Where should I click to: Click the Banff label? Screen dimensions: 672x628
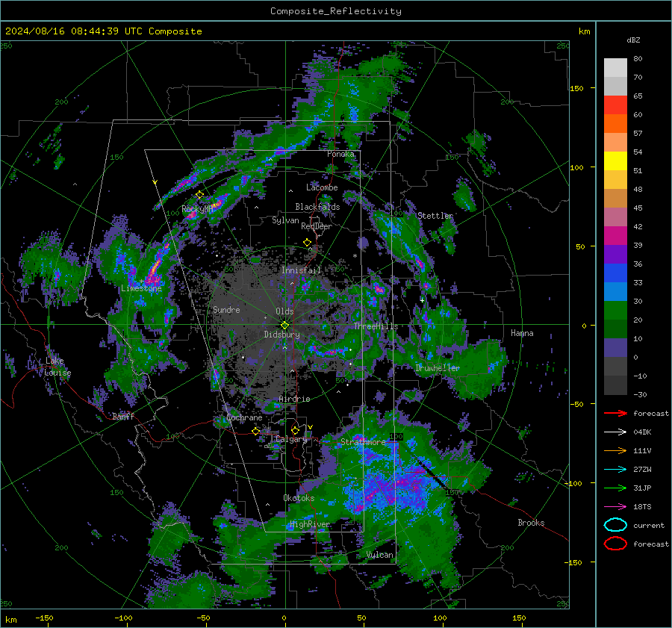[123, 416]
